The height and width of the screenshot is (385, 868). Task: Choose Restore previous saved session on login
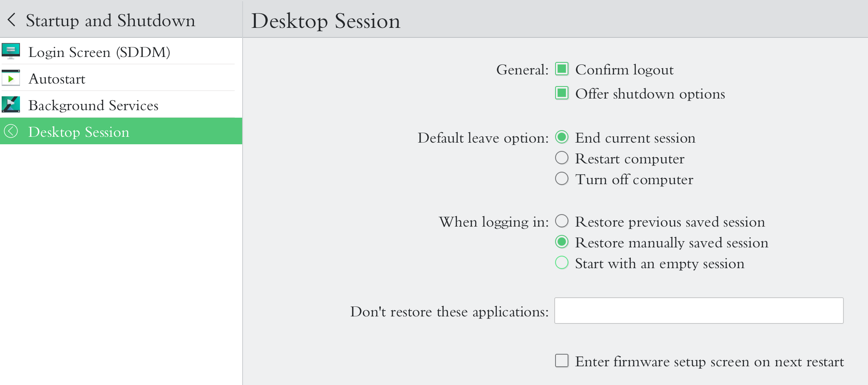point(562,222)
